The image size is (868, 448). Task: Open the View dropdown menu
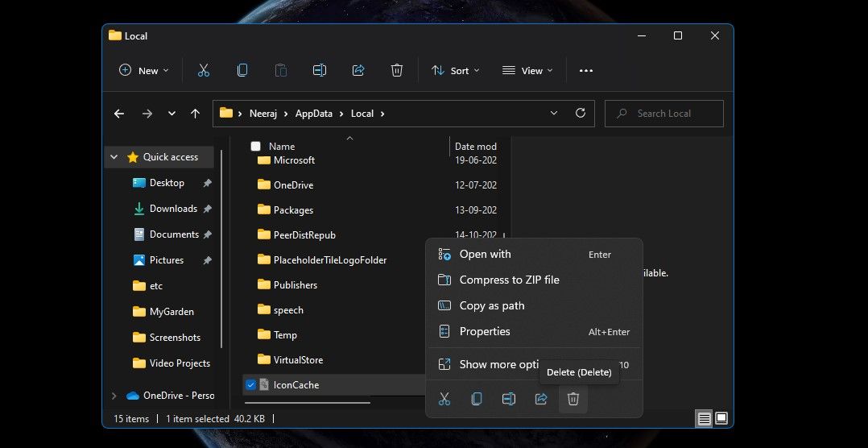(x=527, y=71)
